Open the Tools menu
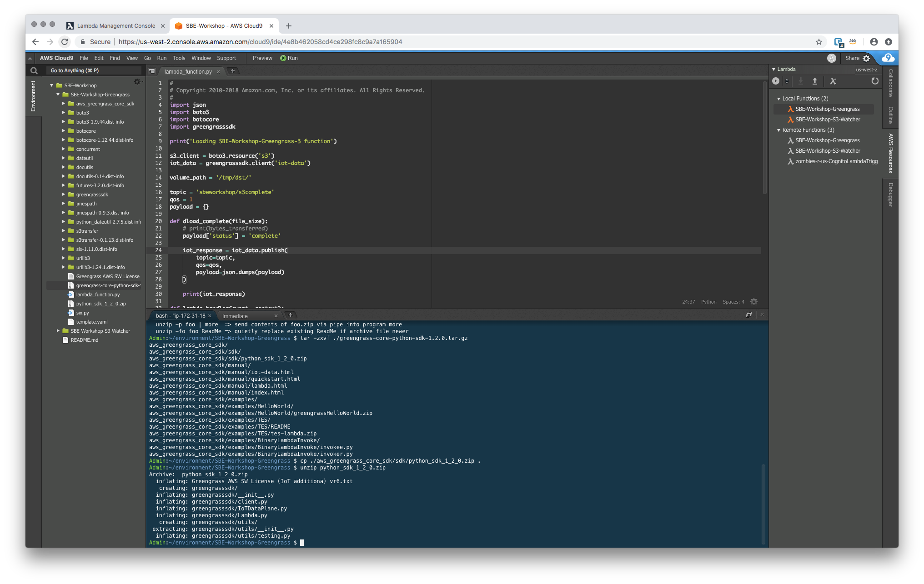This screenshot has width=924, height=584. pos(179,58)
